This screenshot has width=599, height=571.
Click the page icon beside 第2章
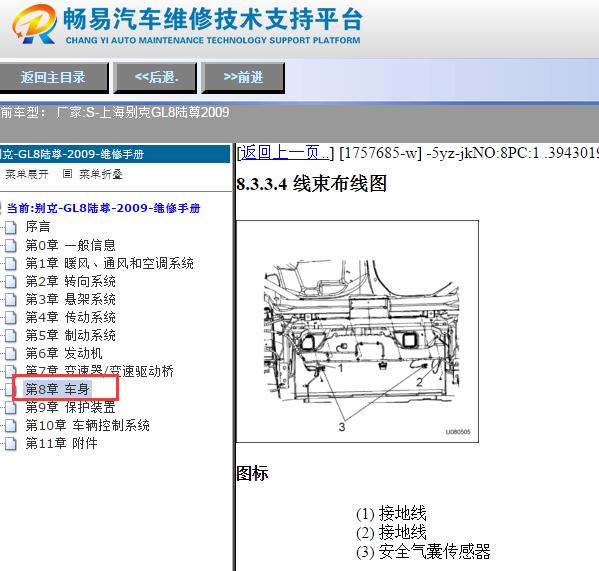11,281
